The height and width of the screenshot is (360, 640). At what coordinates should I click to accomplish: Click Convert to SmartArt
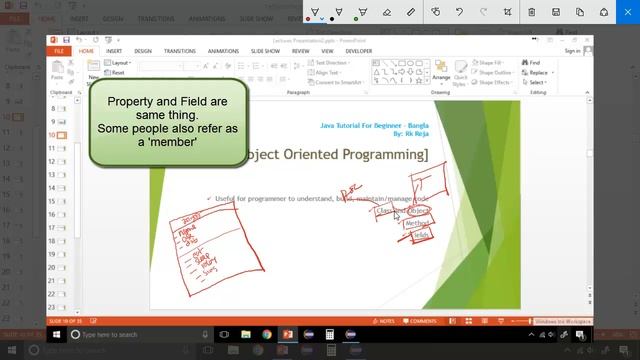[336, 82]
